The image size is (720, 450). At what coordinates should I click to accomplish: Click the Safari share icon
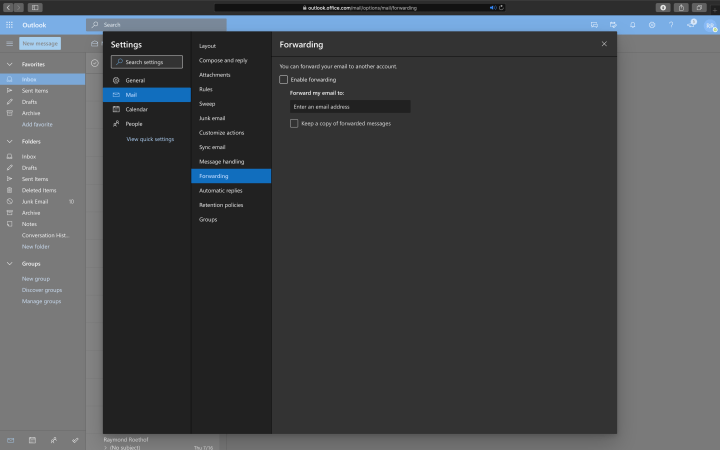tap(681, 7)
